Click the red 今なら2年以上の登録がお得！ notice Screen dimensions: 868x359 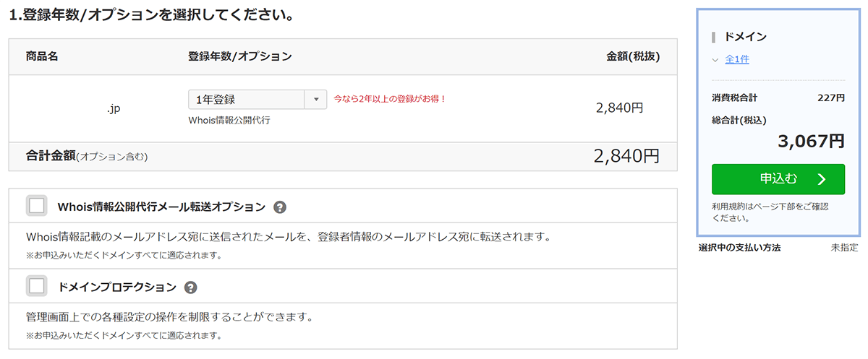point(391,98)
